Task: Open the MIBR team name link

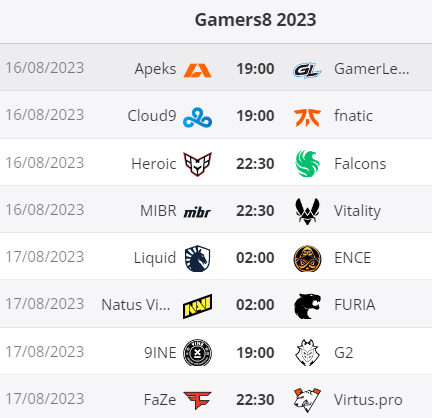Action: click(x=158, y=211)
